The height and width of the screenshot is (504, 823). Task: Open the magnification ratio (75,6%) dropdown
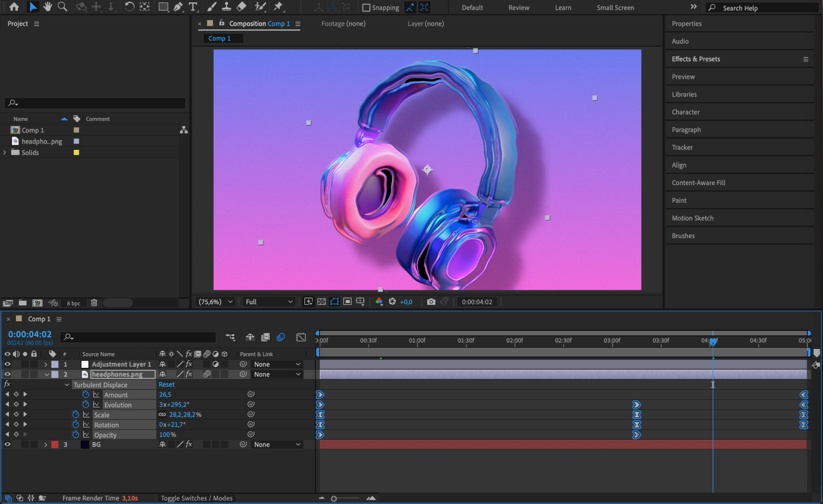point(216,302)
